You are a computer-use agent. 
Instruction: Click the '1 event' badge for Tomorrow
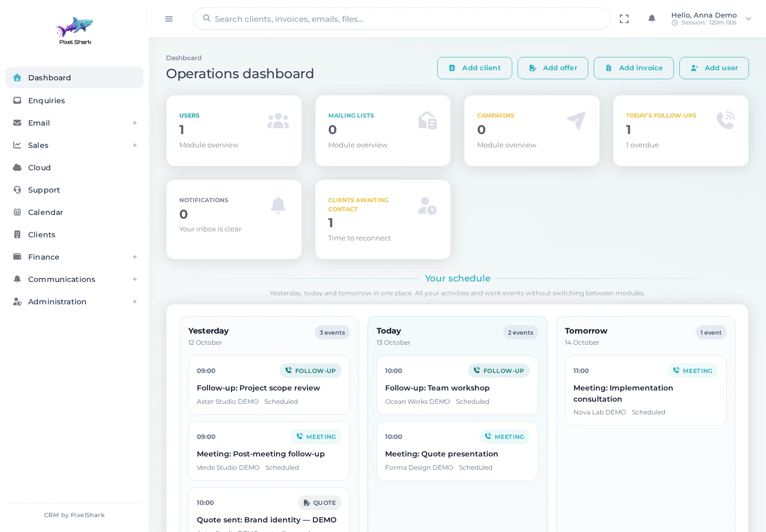(x=711, y=332)
